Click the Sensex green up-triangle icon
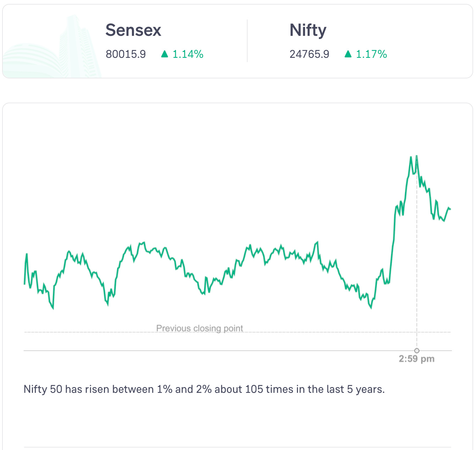The width and height of the screenshot is (476, 450). pos(164,54)
